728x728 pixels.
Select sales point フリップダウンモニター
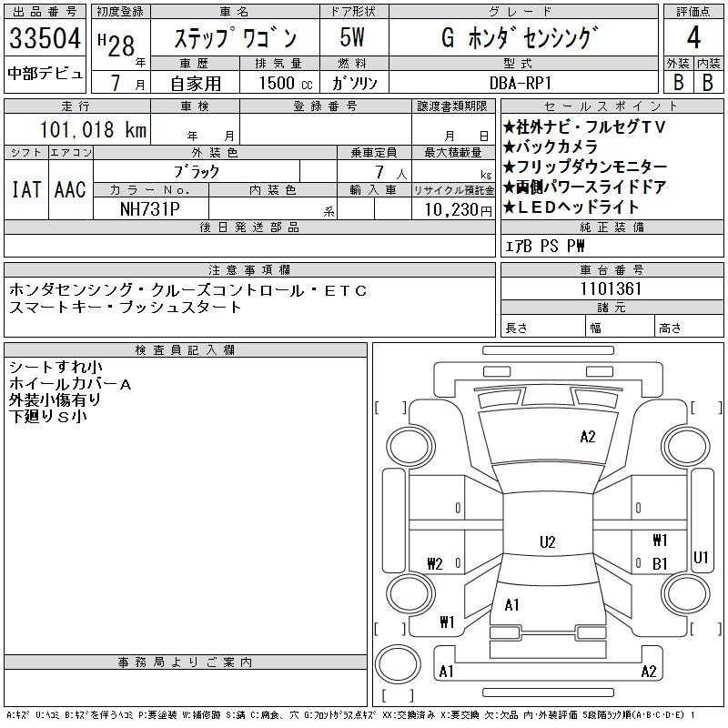[x=585, y=167]
